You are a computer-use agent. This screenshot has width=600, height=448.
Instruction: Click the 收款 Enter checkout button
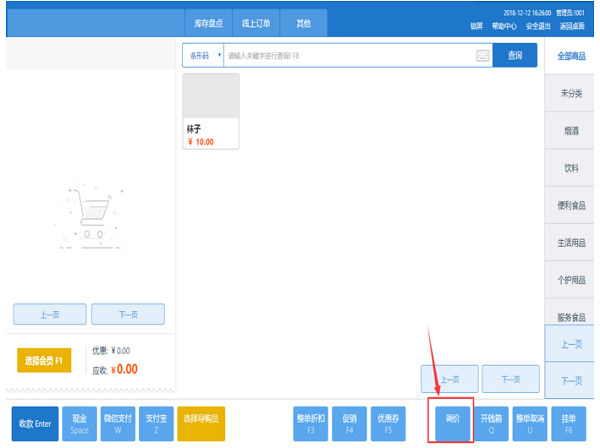35,424
